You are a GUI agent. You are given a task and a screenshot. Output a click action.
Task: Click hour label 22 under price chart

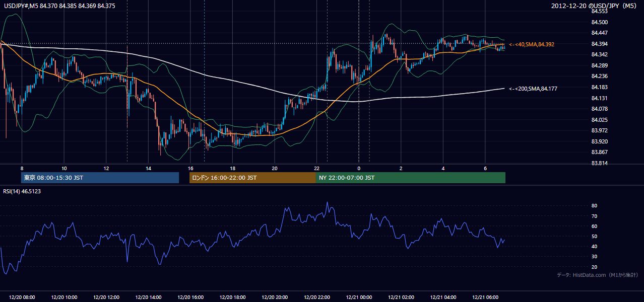coord(316,168)
